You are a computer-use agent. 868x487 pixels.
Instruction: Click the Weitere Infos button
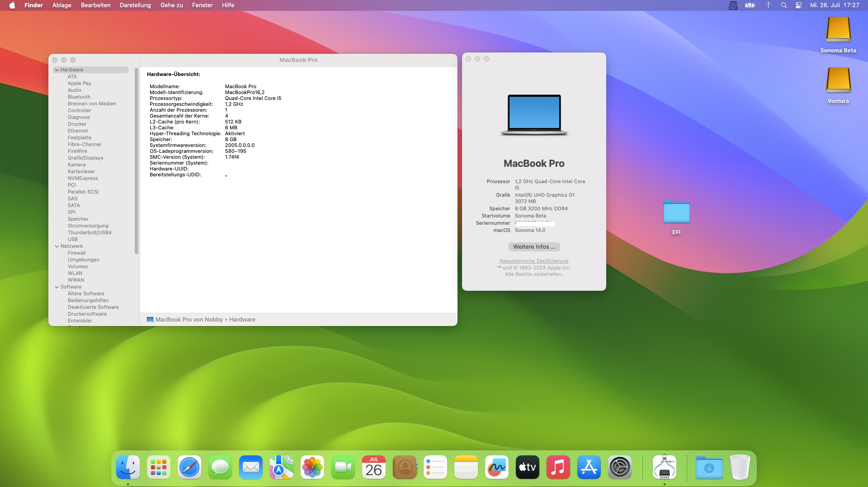(x=534, y=247)
